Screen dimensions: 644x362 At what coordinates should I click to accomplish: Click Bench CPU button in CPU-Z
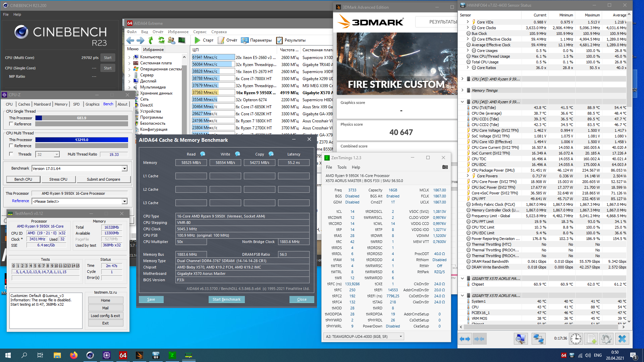coord(23,179)
